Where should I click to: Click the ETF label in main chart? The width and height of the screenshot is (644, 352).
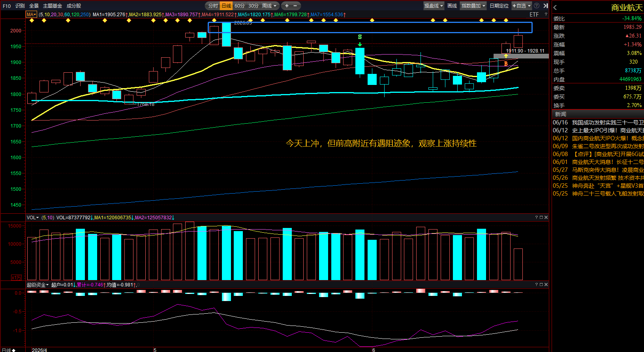(x=534, y=15)
